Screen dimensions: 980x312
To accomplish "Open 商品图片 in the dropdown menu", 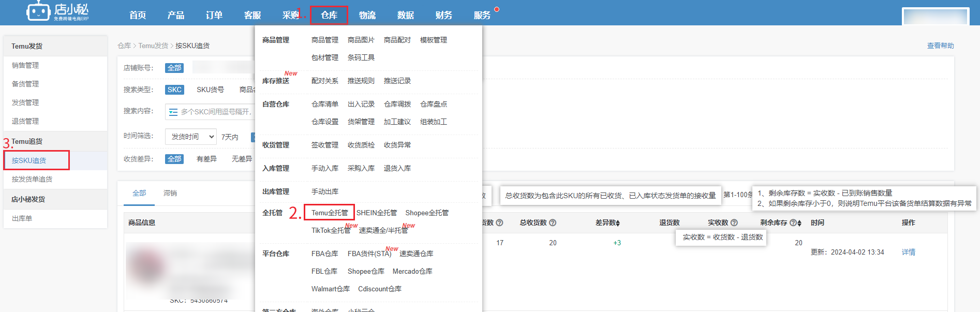I will pyautogui.click(x=361, y=40).
